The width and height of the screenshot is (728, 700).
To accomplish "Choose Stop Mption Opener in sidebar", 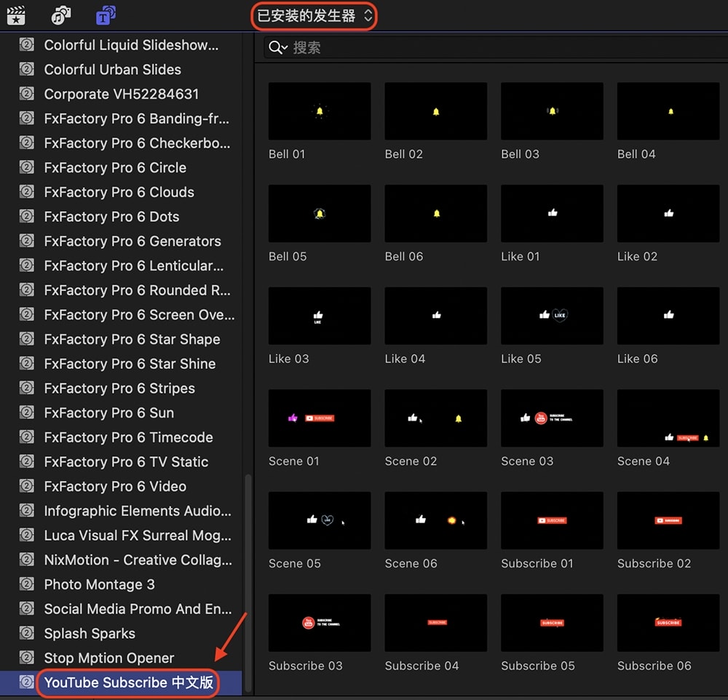I will tap(109, 658).
